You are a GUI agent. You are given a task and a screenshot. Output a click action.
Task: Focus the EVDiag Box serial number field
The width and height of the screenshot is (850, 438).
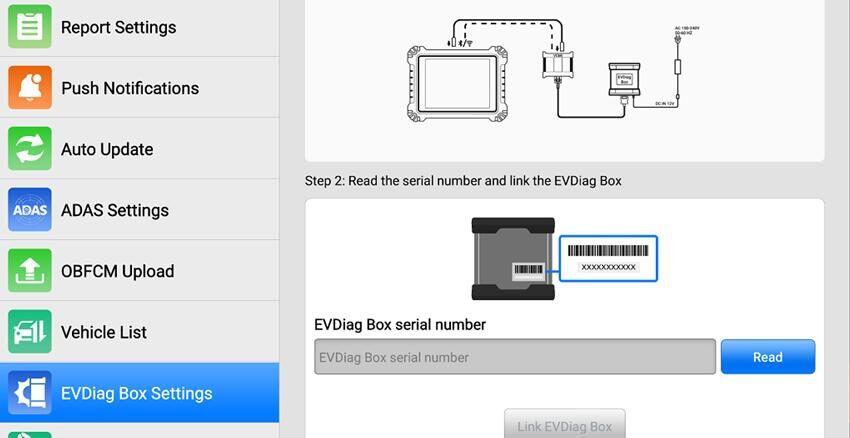click(x=515, y=357)
